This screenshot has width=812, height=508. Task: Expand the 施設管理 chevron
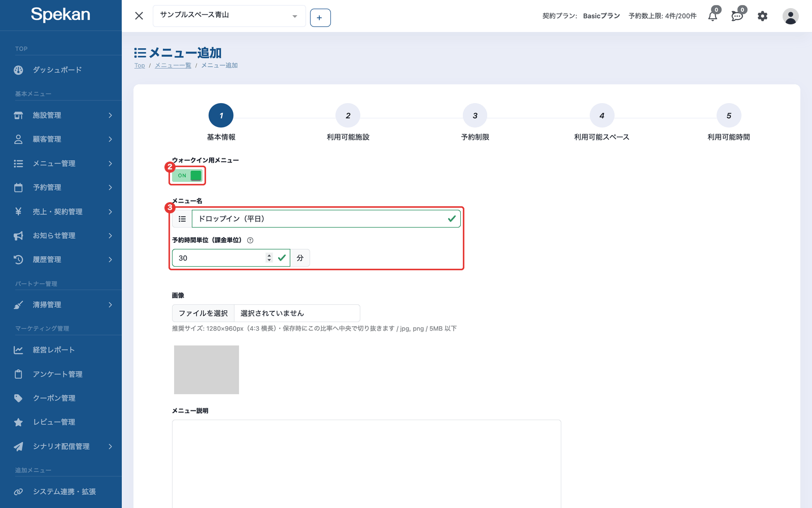point(110,115)
